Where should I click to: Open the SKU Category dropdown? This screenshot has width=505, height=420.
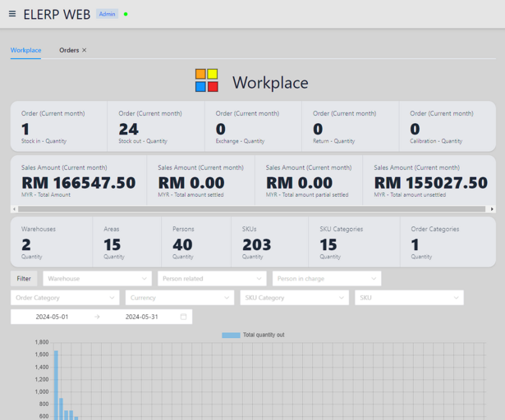(x=294, y=298)
